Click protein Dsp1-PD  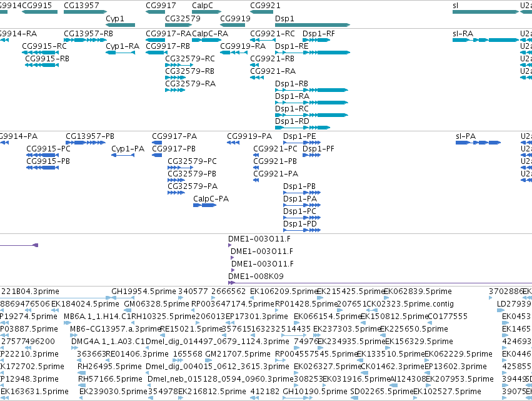point(302,230)
